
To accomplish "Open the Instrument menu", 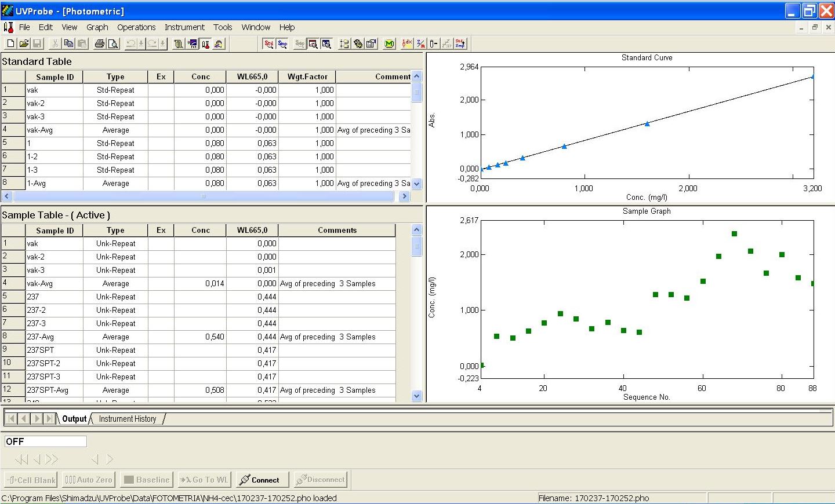I will pyautogui.click(x=184, y=27).
